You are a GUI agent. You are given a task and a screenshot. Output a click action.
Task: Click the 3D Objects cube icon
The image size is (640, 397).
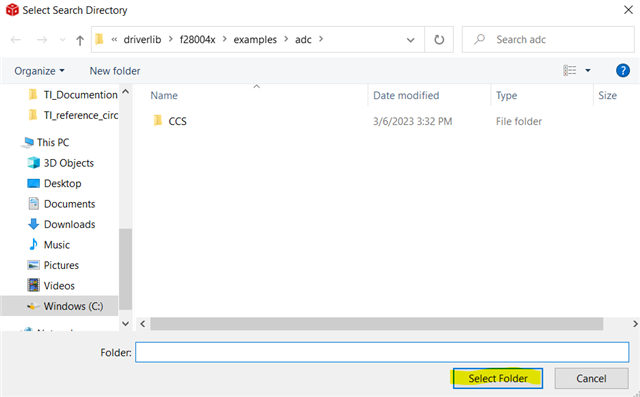pos(33,163)
